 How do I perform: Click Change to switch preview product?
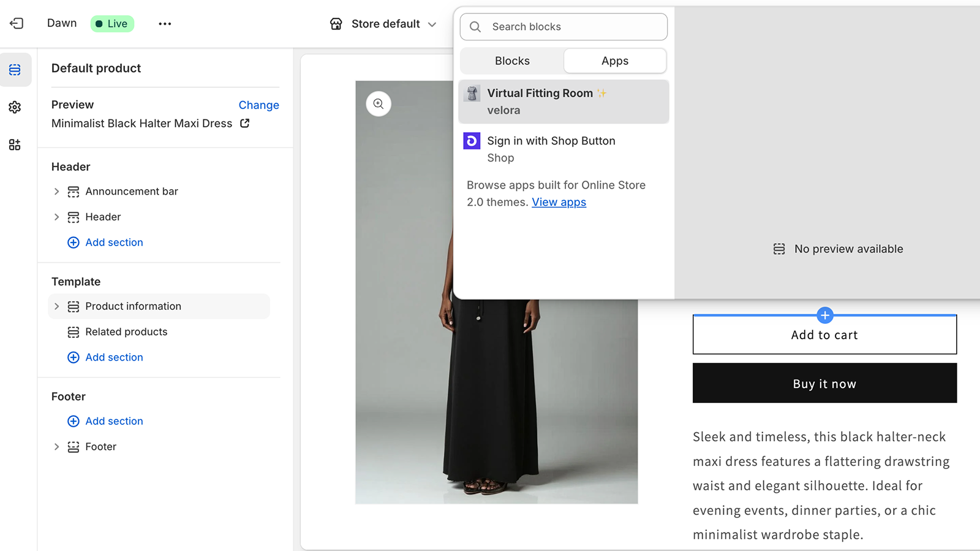[258, 105]
